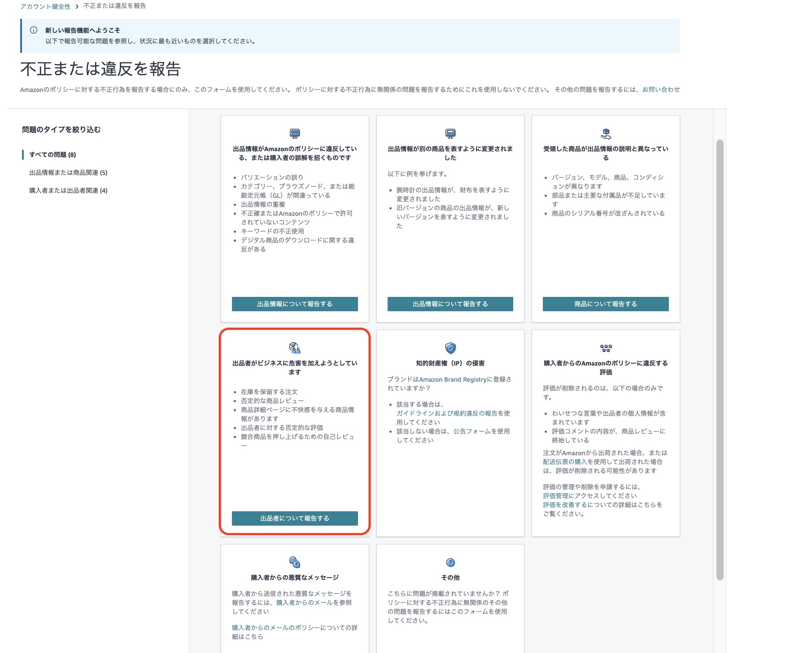This screenshot has width=812, height=653.
Task: Click the shield icon for 知的財産権 infringement
Action: coord(450,348)
